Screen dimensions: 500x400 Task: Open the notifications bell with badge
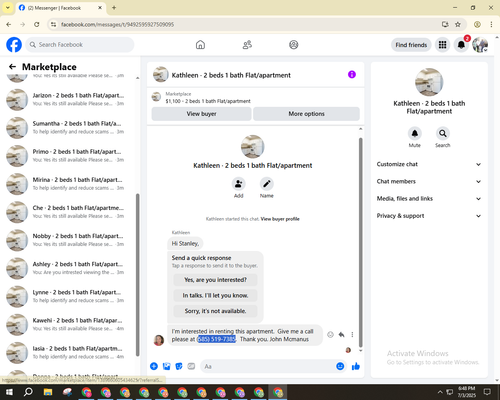coord(461,45)
